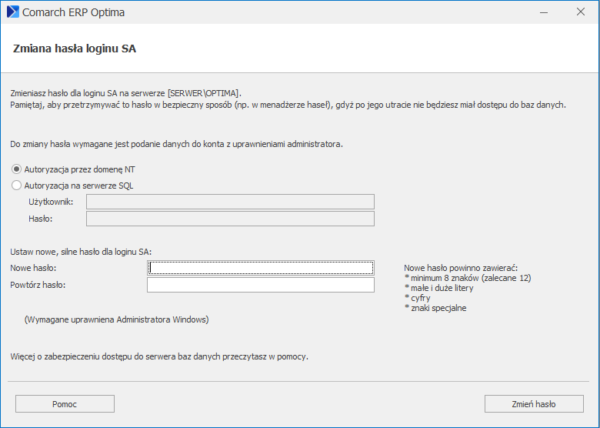600x428 pixels.
Task: Close the Comarch ERP Optima window
Action: [580, 12]
